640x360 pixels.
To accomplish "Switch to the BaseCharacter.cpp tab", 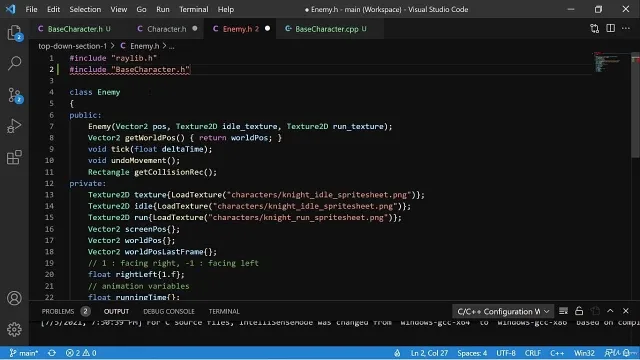I will 331,29.
